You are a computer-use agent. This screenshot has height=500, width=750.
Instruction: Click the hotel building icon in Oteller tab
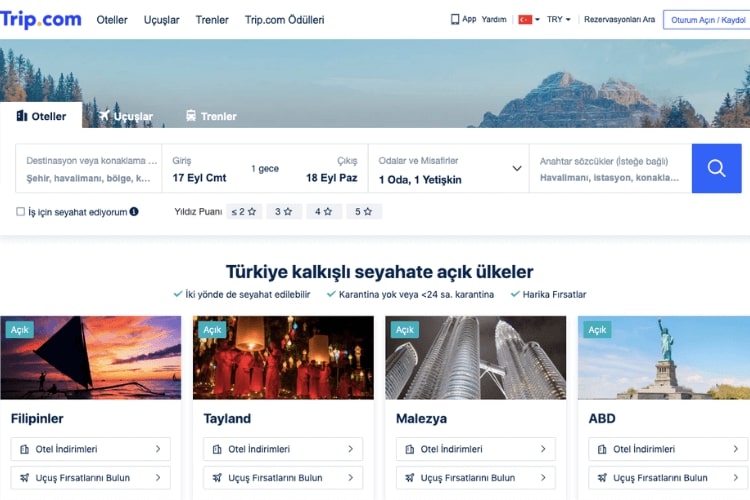[x=22, y=116]
